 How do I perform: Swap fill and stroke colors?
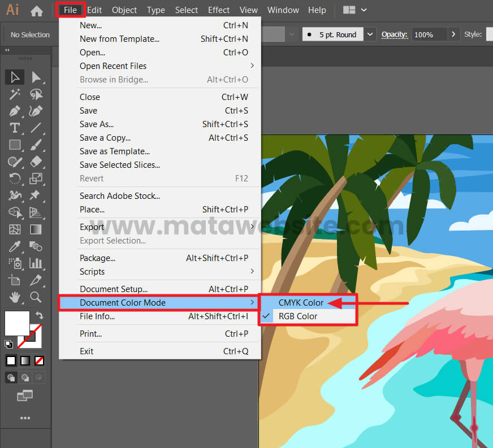pyautogui.click(x=39, y=315)
